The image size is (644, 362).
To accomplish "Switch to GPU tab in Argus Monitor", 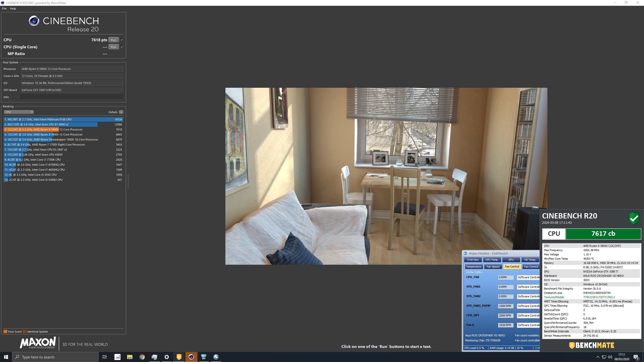I will click(511, 260).
